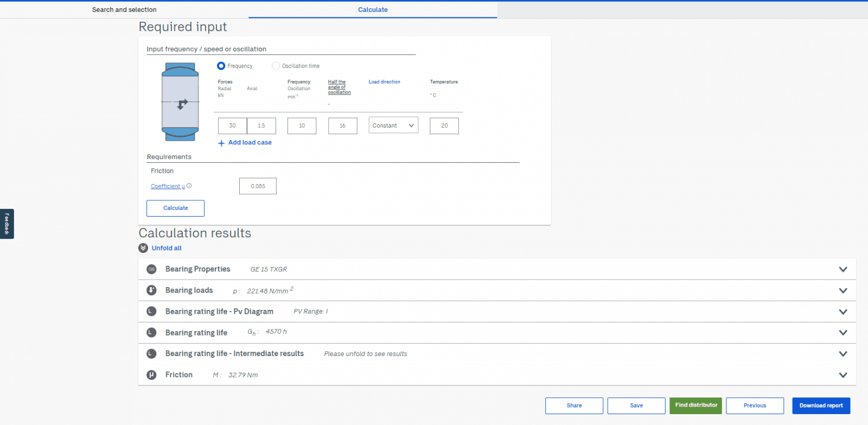Click the friction coefficient input field
Image resolution: width=868 pixels, height=425 pixels.
[258, 186]
